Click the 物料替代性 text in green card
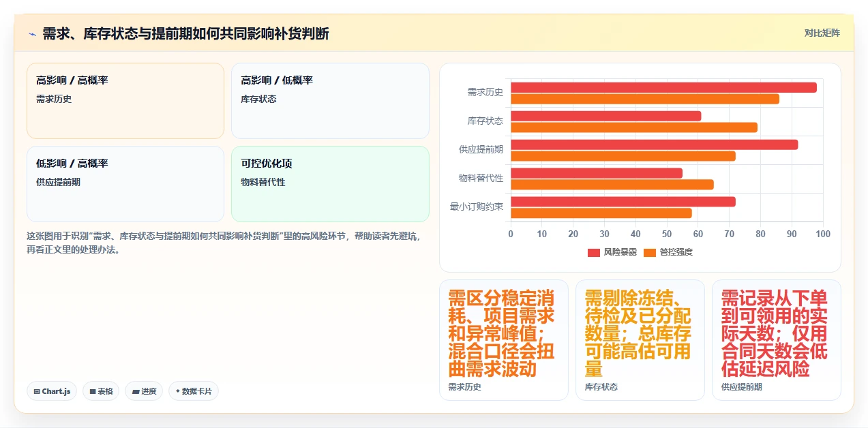Image resolution: width=868 pixels, height=428 pixels. pos(263,182)
